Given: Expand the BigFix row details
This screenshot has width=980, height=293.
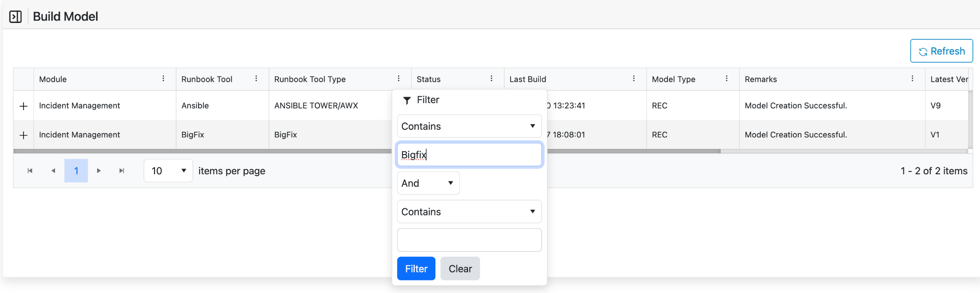Looking at the screenshot, I should (x=23, y=135).
